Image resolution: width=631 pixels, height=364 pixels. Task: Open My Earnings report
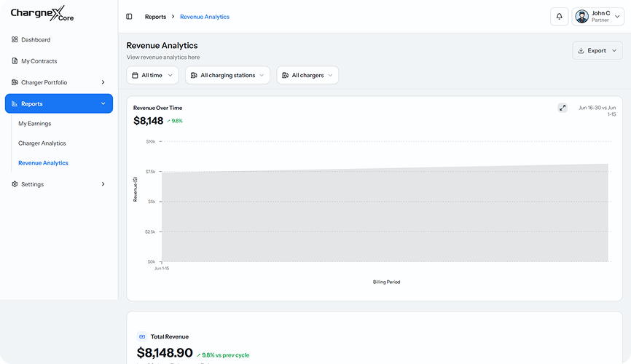(34, 124)
